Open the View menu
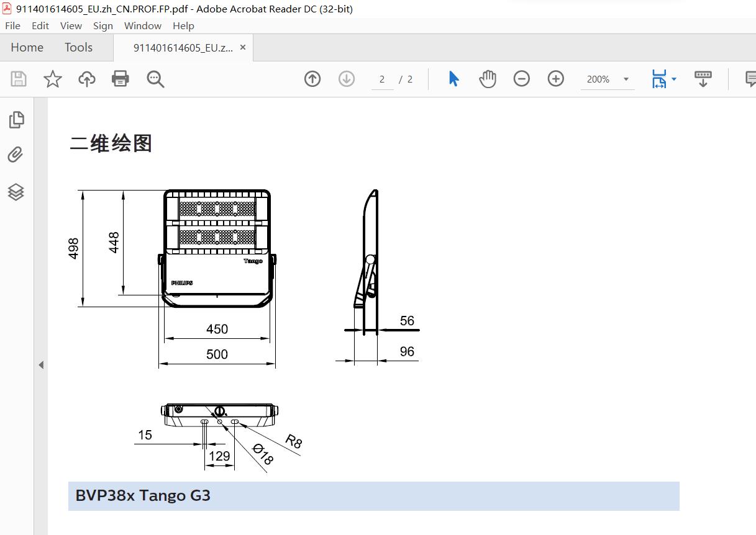The height and width of the screenshot is (535, 756). click(x=71, y=25)
